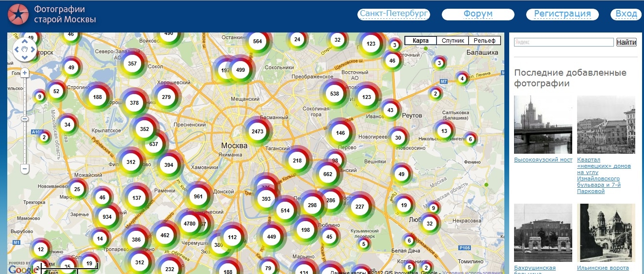Zoom in with the plus button
Screen dimensions: 644x274
[x=25, y=73]
